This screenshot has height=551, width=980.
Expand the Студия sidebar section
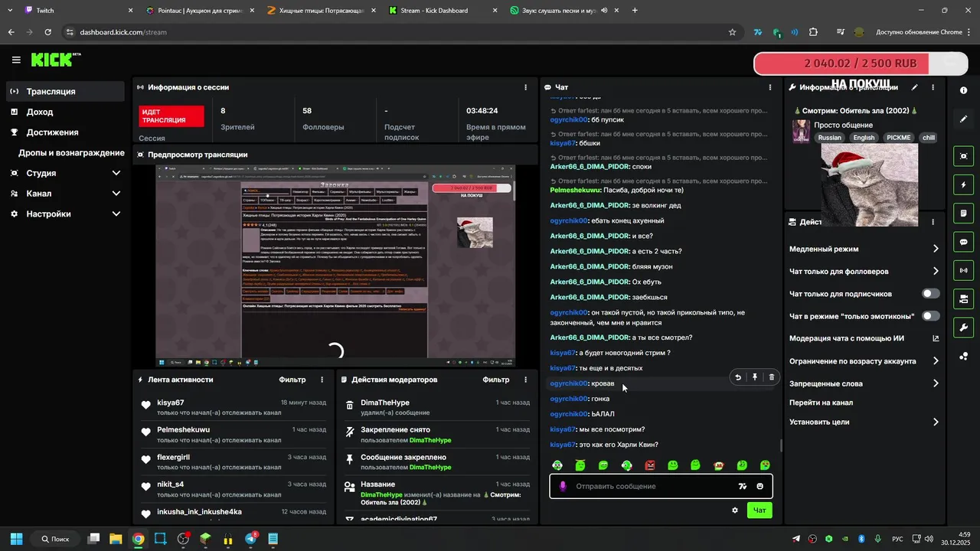pyautogui.click(x=116, y=173)
